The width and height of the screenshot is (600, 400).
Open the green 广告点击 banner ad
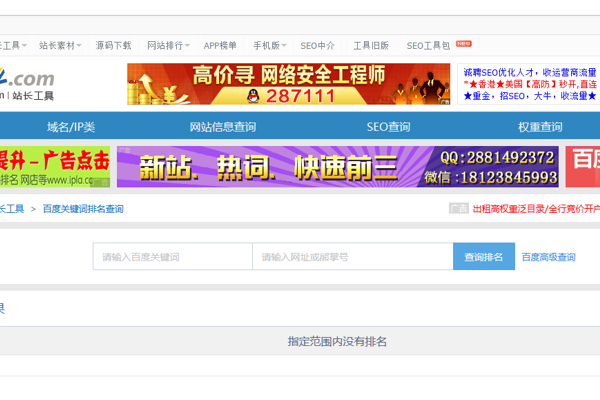55,167
